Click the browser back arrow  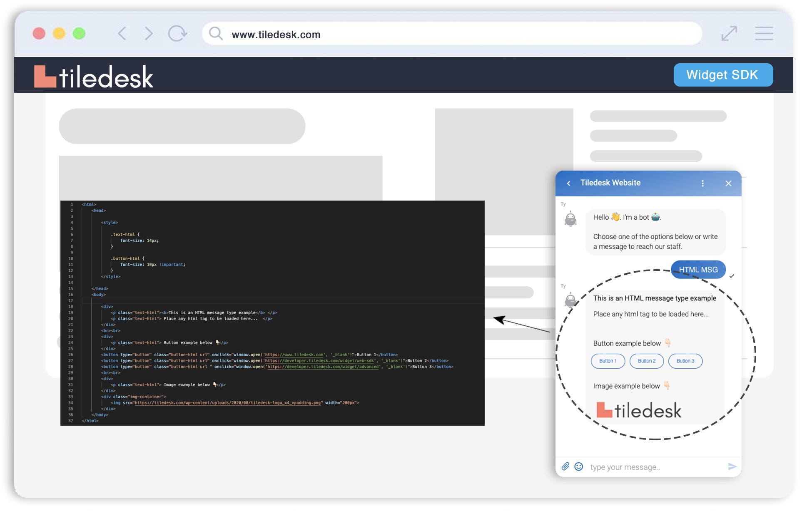pyautogui.click(x=122, y=33)
